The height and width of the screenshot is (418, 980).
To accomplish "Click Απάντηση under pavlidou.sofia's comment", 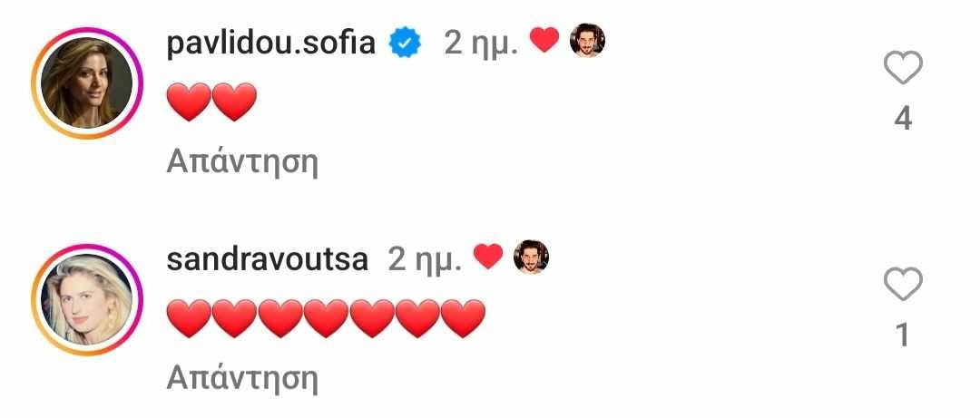I will click(242, 161).
